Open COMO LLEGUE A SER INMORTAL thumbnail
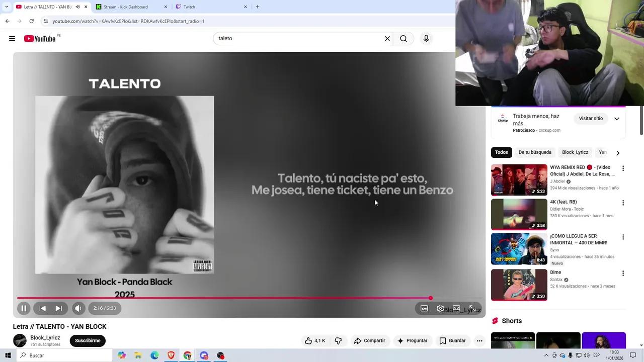Image resolution: width=644 pixels, height=362 pixels. click(519, 249)
